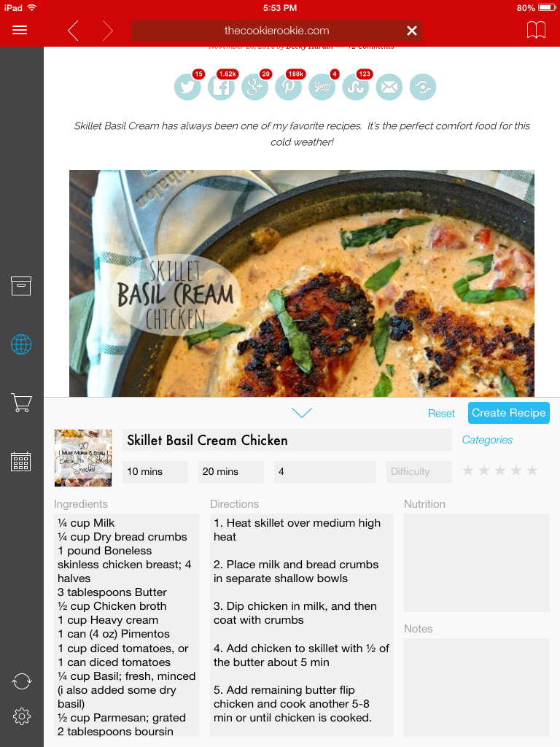This screenshot has height=747, width=560.
Task: Open the meal planner calendar icon
Action: (x=21, y=462)
